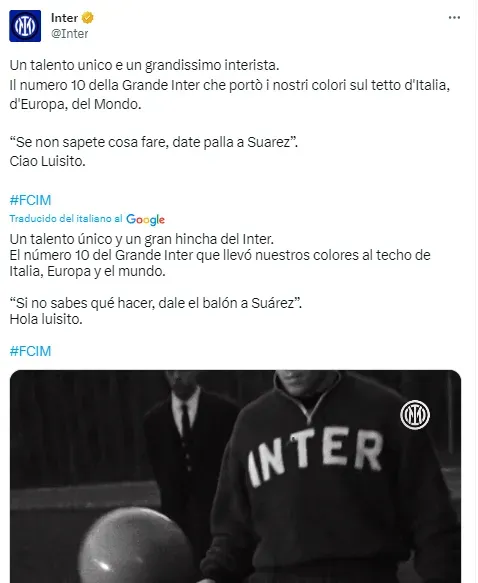Viewport: 478px width, 583px height.
Task: Click the first #FCIM hashtag
Action: tap(30, 200)
